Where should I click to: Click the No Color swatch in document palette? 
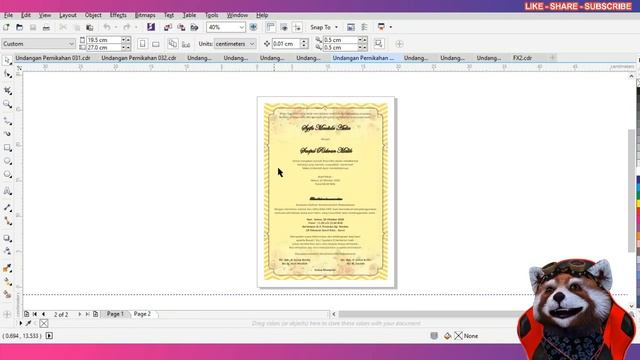[44, 323]
